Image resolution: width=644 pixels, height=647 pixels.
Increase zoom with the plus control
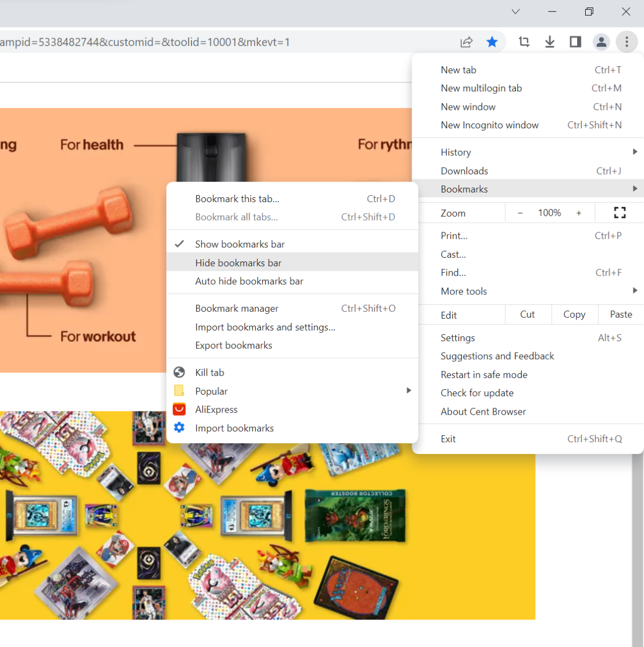[579, 212]
